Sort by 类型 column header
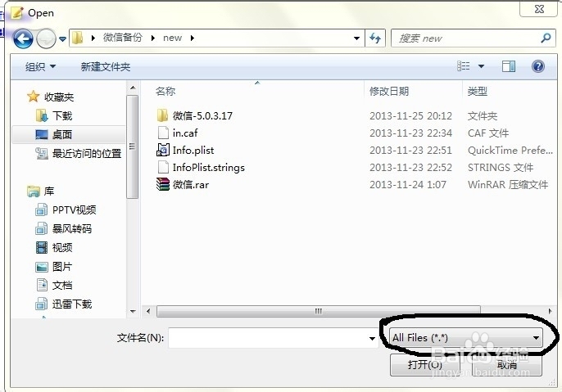This screenshot has height=392, width=562. tap(477, 92)
